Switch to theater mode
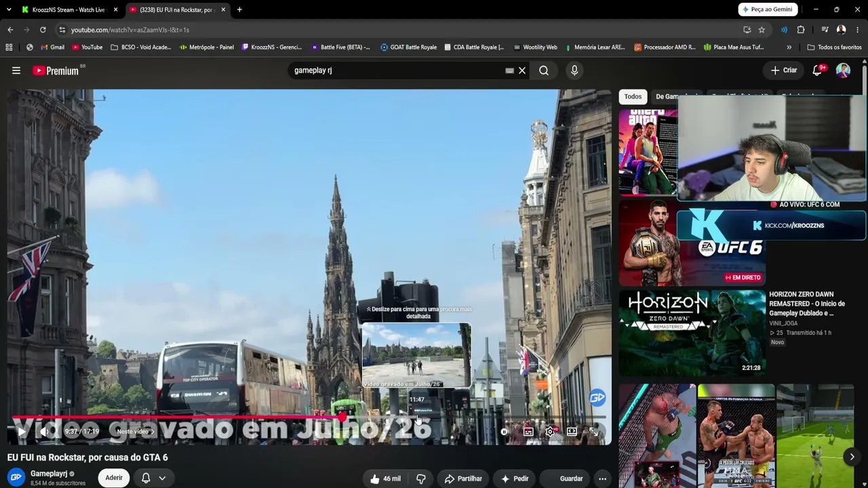 [572, 432]
